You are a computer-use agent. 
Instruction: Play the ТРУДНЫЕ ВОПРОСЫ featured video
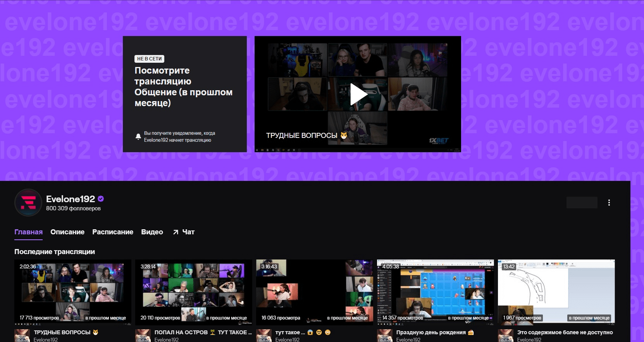coord(359,94)
